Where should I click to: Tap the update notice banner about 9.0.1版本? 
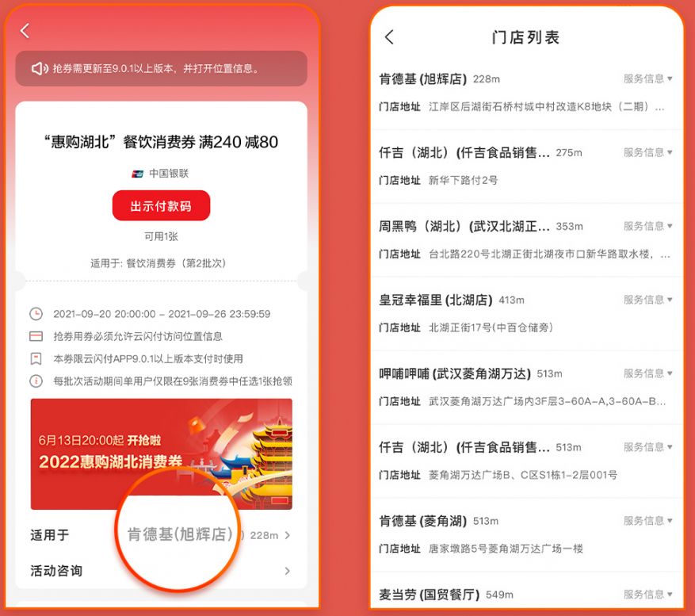tap(162, 68)
